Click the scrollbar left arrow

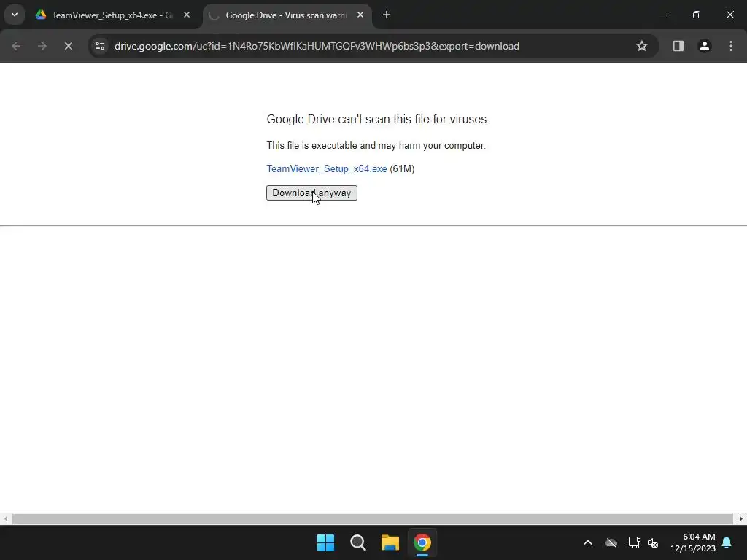(5, 519)
